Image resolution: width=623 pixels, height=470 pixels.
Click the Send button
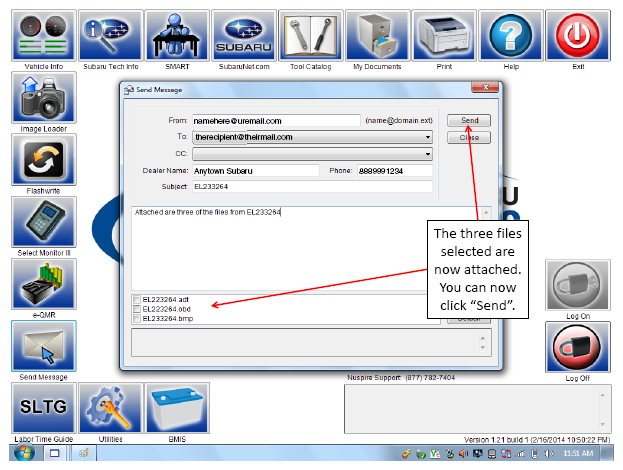469,120
